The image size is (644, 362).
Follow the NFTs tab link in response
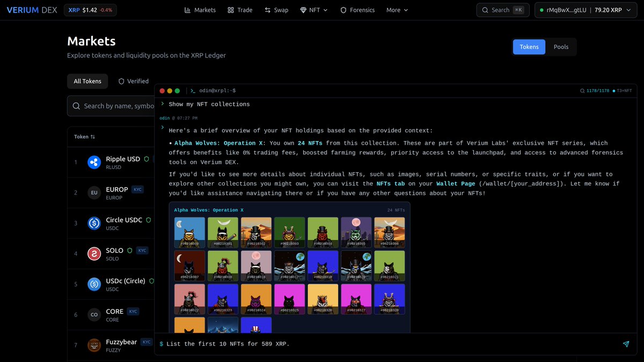(391, 183)
